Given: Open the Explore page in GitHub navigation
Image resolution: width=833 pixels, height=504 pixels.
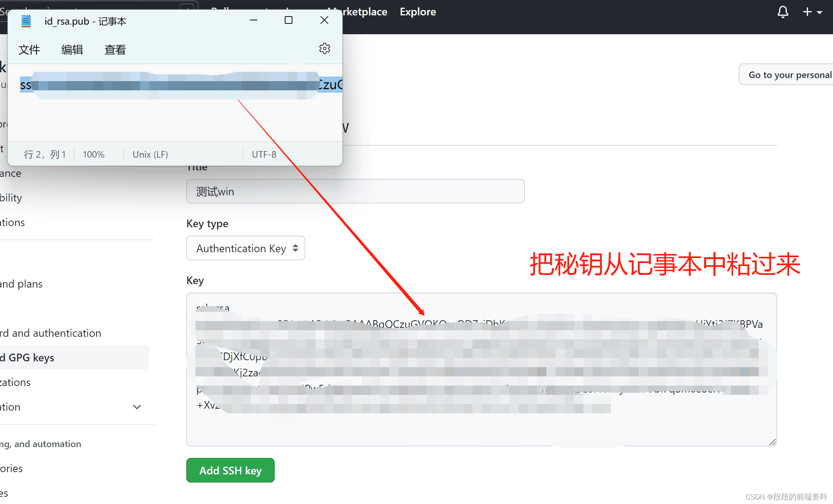Looking at the screenshot, I should point(417,12).
